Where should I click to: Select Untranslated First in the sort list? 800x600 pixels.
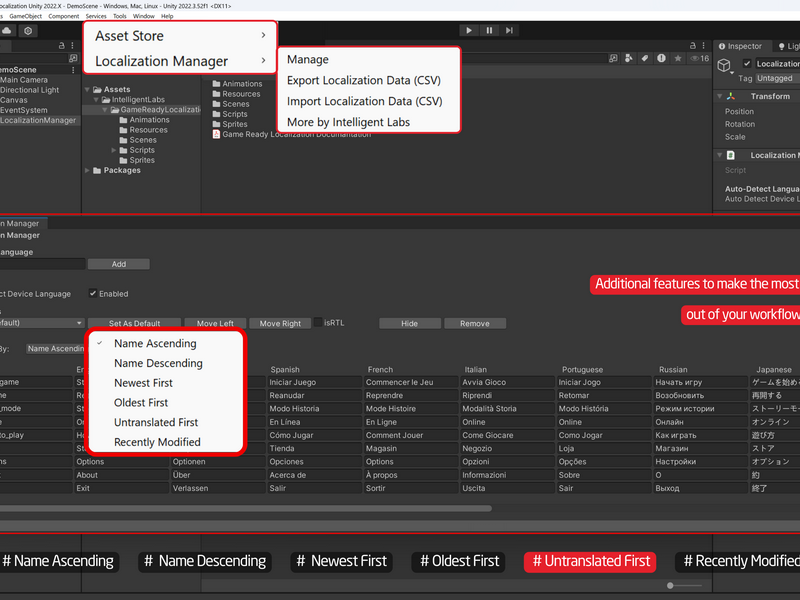pos(166,422)
